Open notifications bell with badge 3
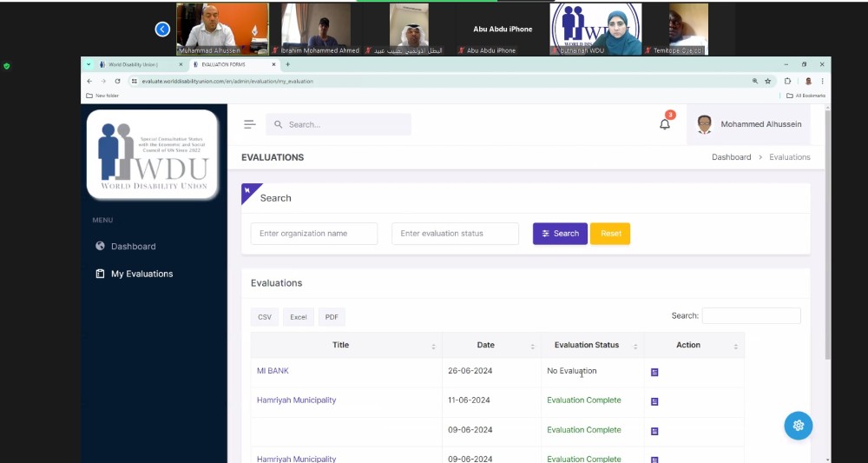Screen dimensions: 868x463 [x=665, y=124]
